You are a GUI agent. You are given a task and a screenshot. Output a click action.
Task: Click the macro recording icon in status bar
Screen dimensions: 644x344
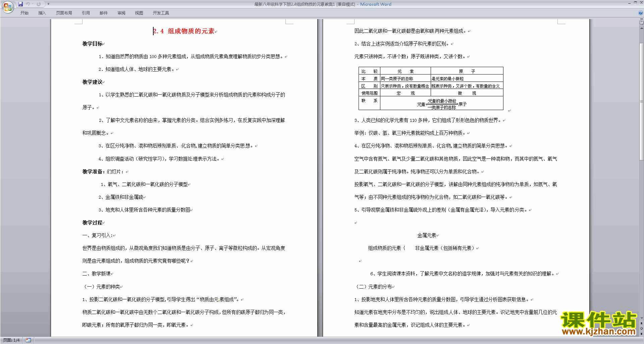[x=28, y=340]
